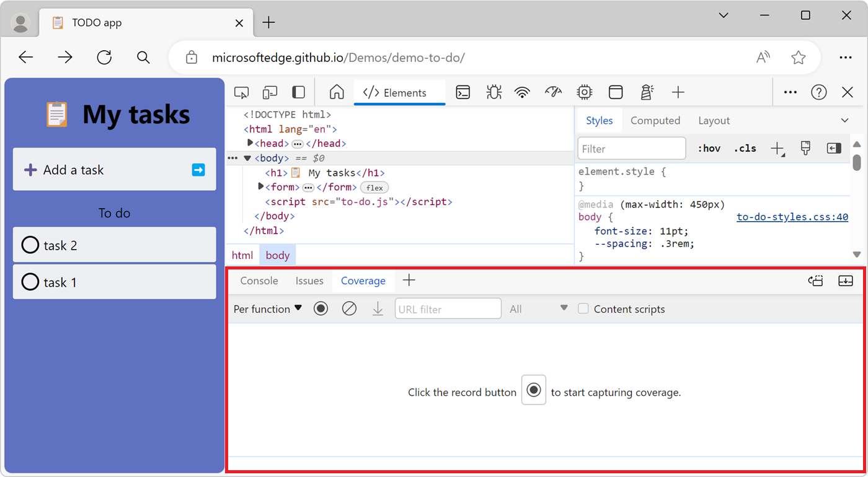Click the Styles pane scrollbar thumb

(x=857, y=162)
